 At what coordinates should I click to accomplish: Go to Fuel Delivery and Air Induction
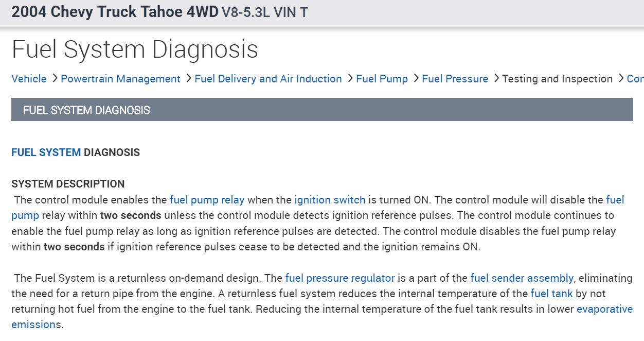pyautogui.click(x=268, y=79)
